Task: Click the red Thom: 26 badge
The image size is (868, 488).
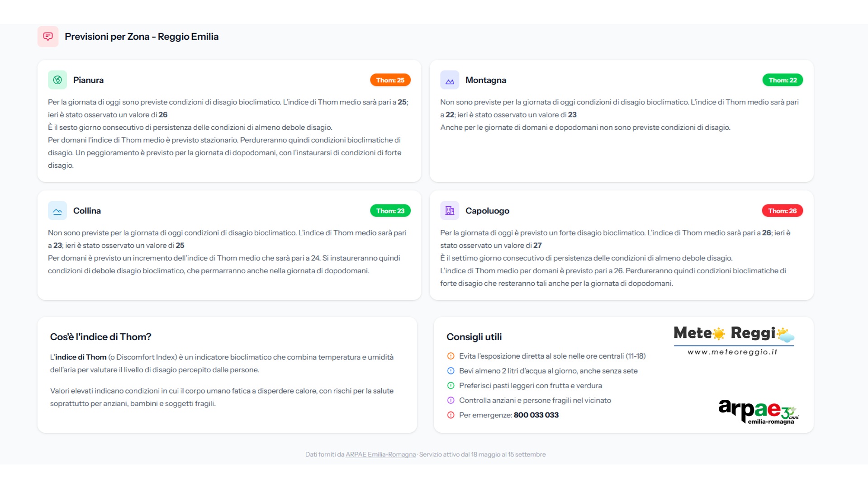Action: [x=782, y=211]
